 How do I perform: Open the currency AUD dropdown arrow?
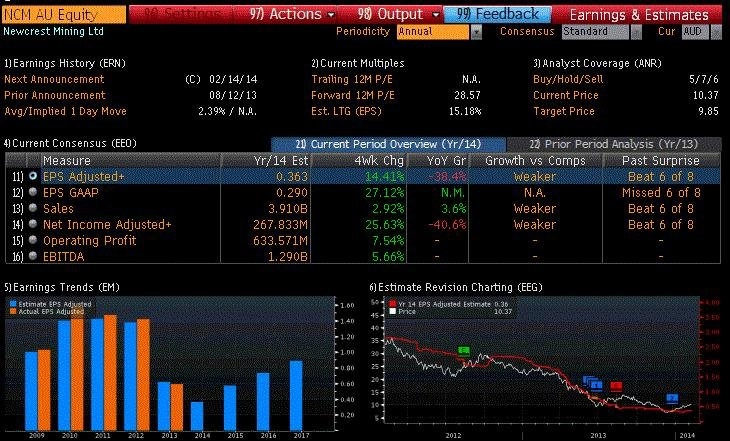pyautogui.click(x=716, y=32)
